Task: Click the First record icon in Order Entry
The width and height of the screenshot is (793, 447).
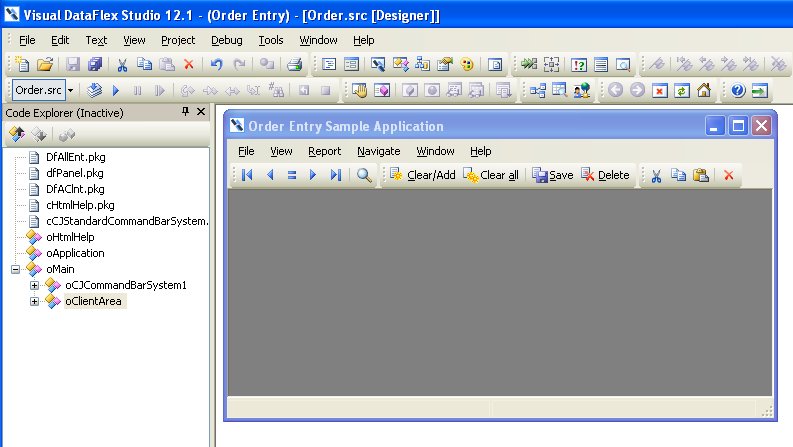Action: [247, 175]
